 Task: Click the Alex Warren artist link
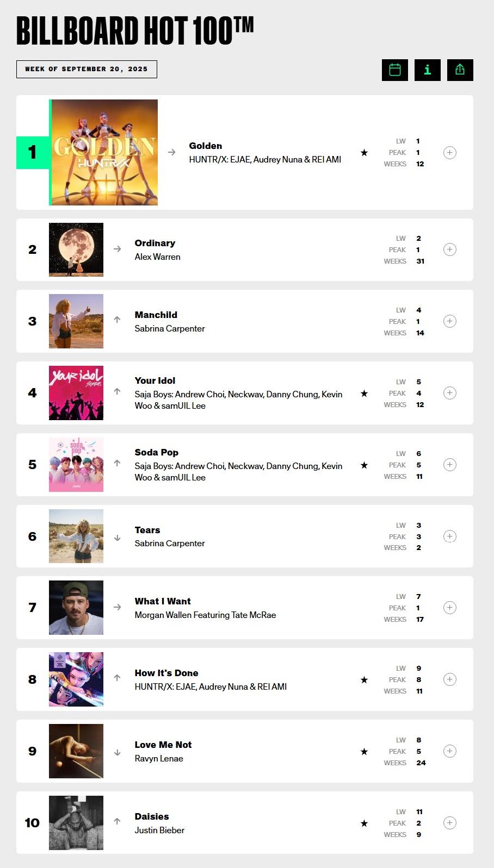tap(157, 257)
